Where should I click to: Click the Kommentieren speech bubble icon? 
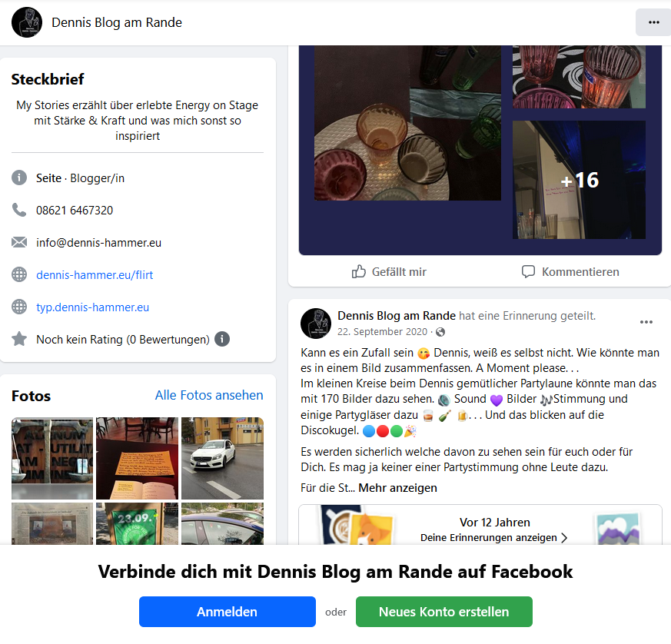[528, 271]
